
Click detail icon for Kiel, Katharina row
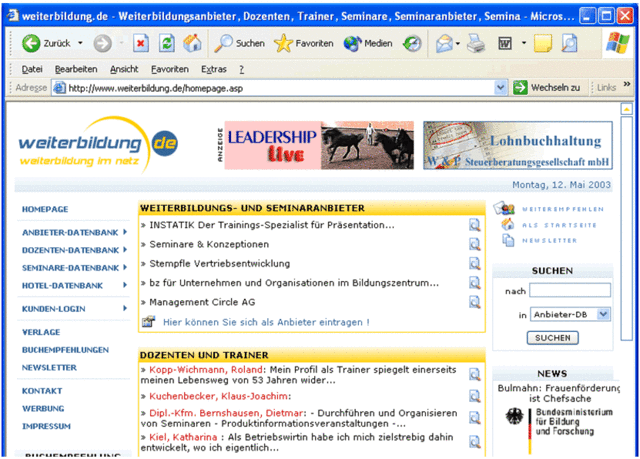coord(474,441)
